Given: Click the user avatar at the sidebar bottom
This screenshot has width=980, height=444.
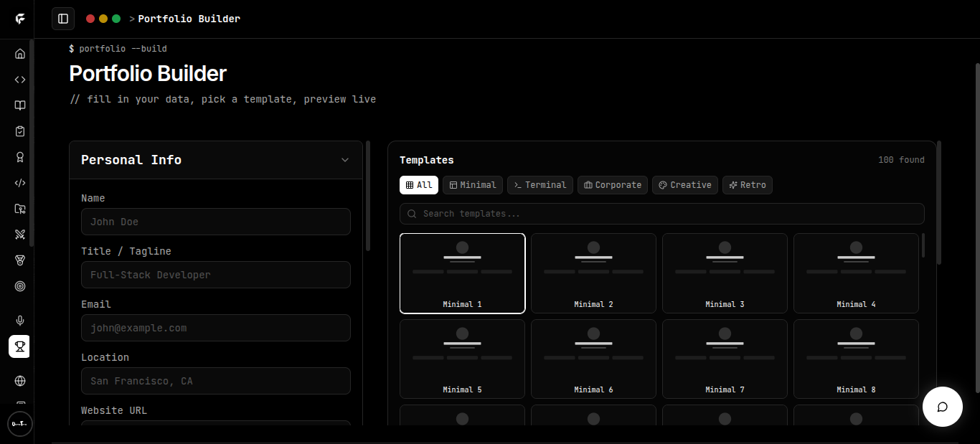Looking at the screenshot, I should tap(20, 423).
